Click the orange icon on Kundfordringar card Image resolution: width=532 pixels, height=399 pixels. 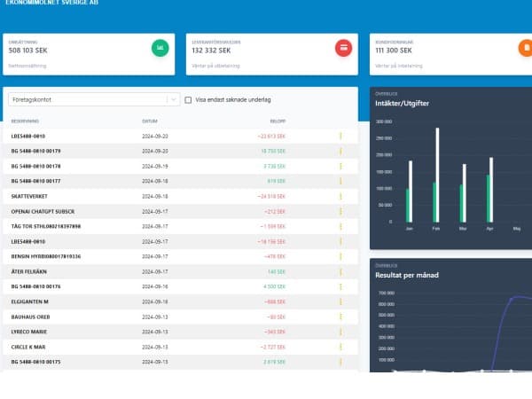tap(526, 48)
